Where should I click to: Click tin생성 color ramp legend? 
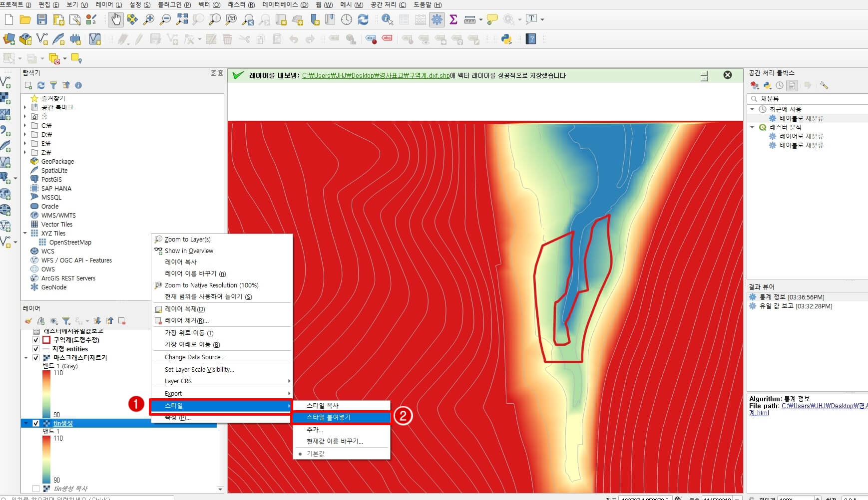click(x=46, y=459)
